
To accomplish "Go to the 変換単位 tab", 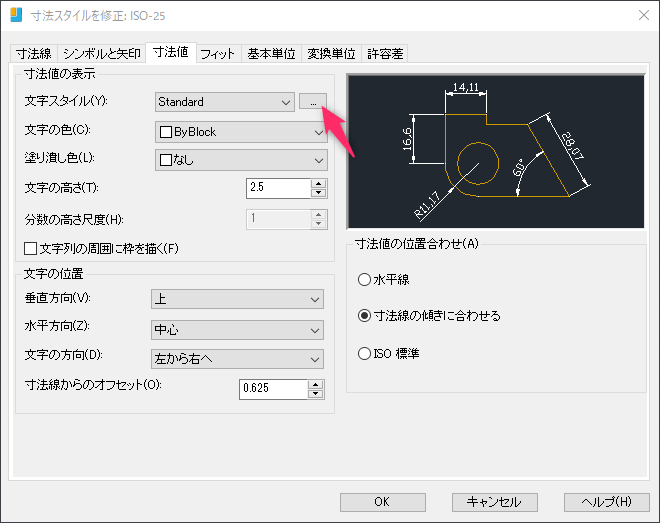I will [x=331, y=53].
